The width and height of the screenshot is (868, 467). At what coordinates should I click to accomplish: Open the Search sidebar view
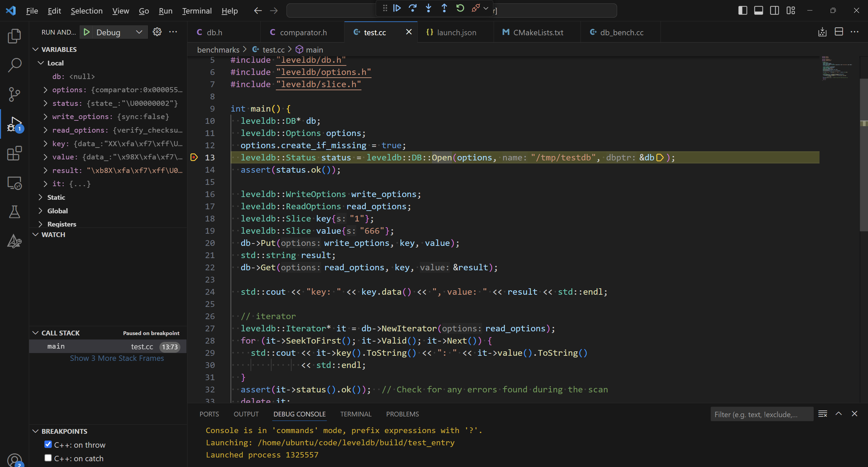coord(14,65)
